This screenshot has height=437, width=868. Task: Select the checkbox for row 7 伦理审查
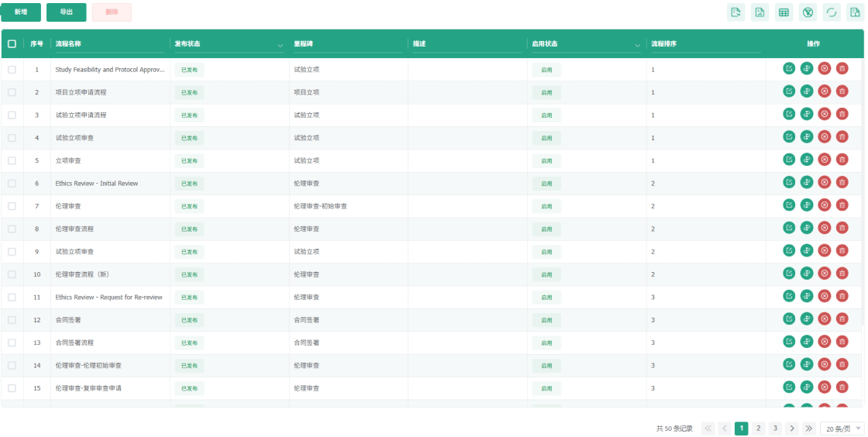pos(12,206)
